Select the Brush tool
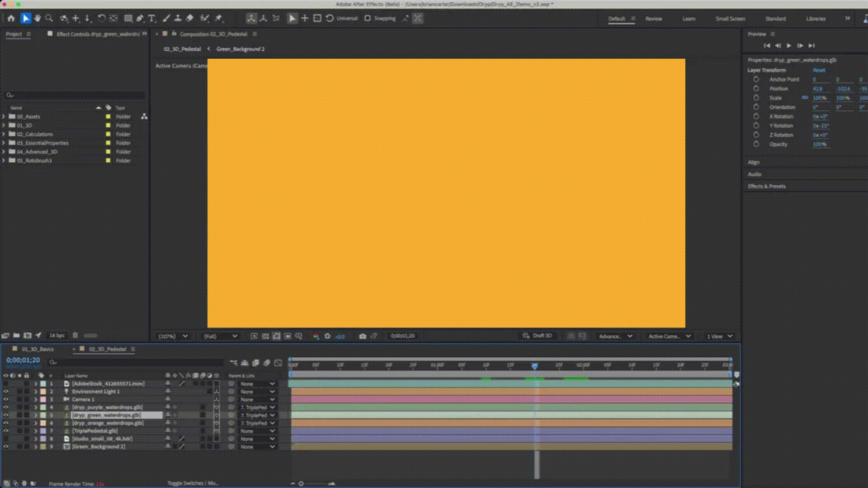 [166, 19]
